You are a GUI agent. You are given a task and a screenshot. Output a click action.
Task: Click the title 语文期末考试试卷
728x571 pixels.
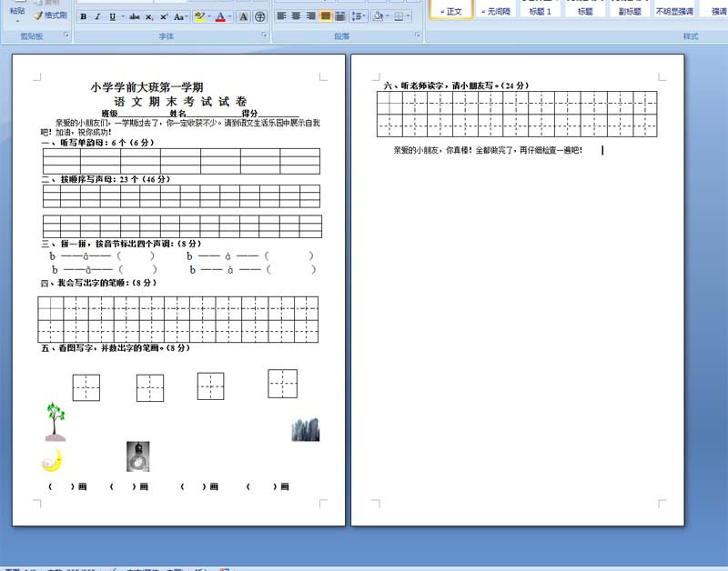point(180,102)
